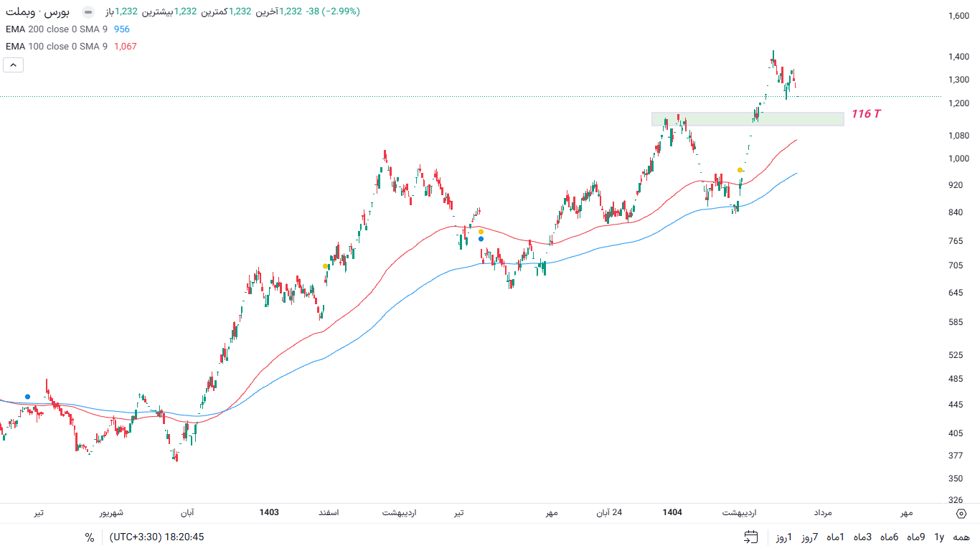Select the EMA 100 indicator legend

coord(57,47)
